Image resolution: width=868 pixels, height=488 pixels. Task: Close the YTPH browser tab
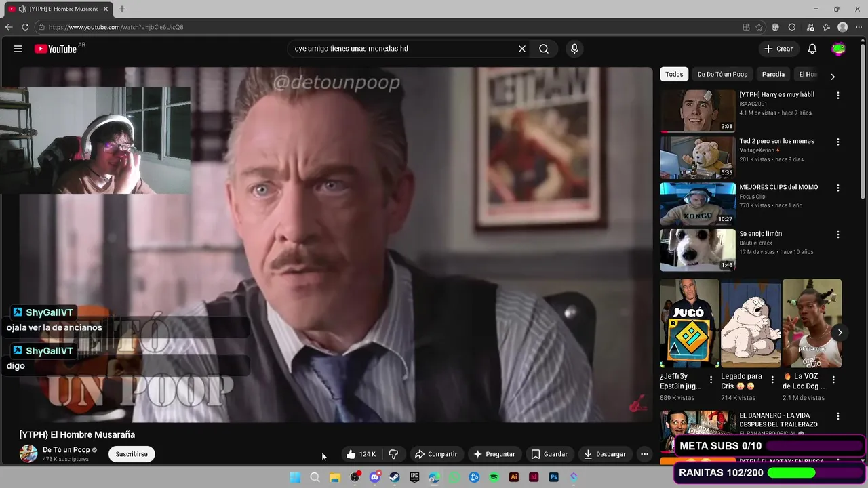[x=106, y=9]
